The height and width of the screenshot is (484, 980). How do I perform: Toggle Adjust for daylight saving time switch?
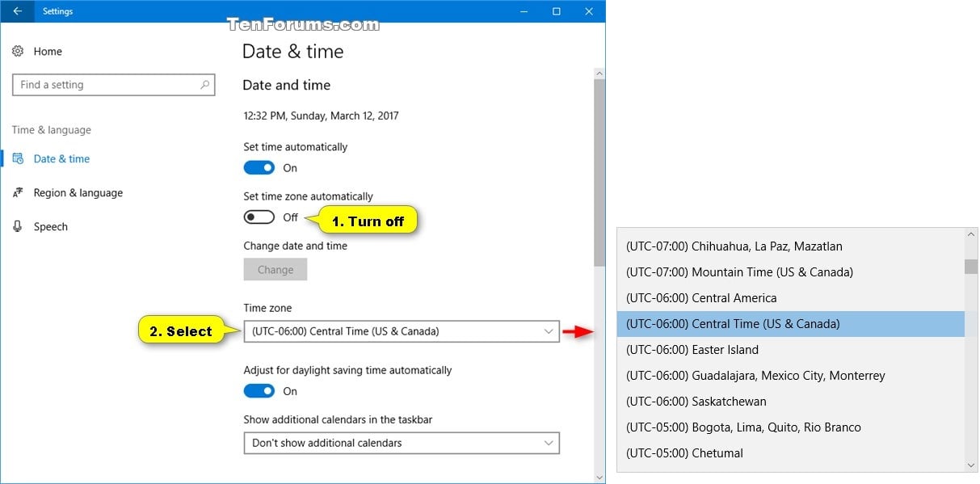click(259, 391)
